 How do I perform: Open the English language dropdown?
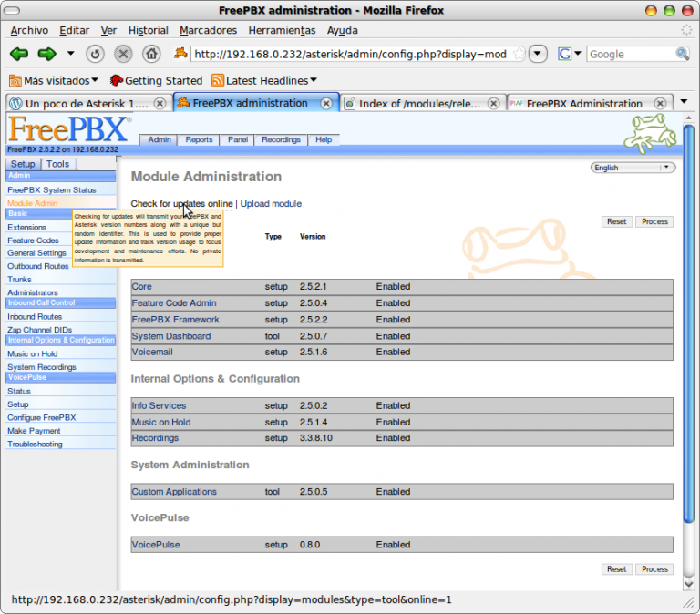633,168
